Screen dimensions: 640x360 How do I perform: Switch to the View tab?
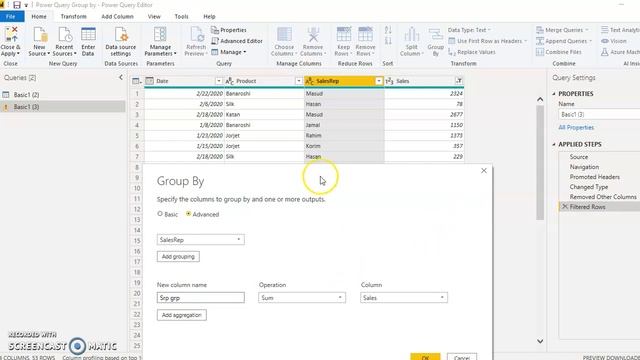click(x=154, y=16)
